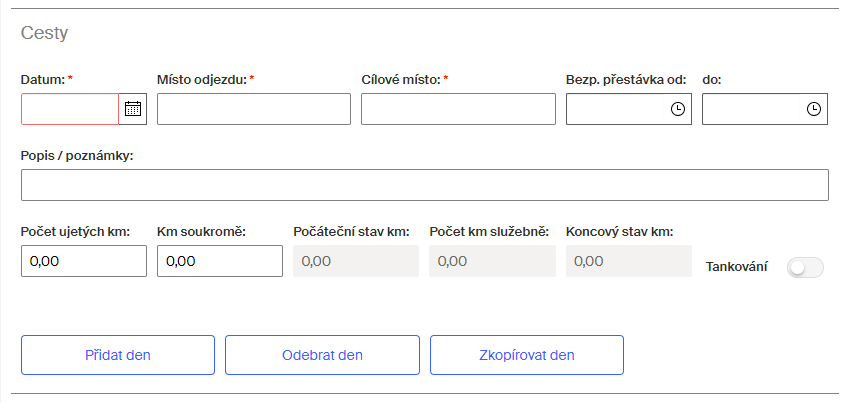Click the Tankování label text
The image size is (849, 403).
click(x=736, y=267)
